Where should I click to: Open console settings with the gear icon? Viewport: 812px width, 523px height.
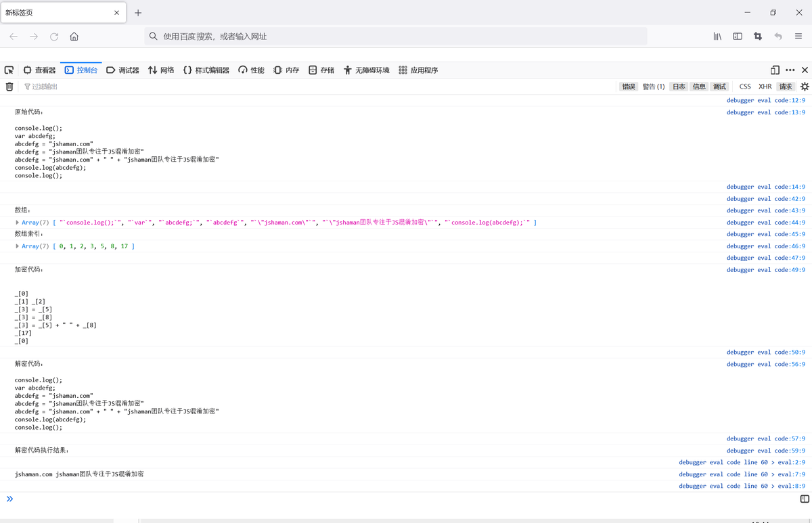tap(804, 87)
